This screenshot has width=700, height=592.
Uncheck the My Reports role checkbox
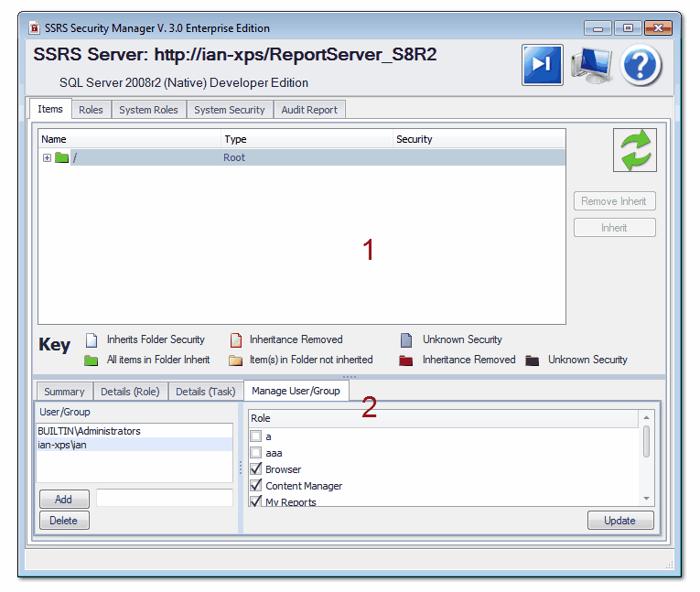pyautogui.click(x=256, y=501)
